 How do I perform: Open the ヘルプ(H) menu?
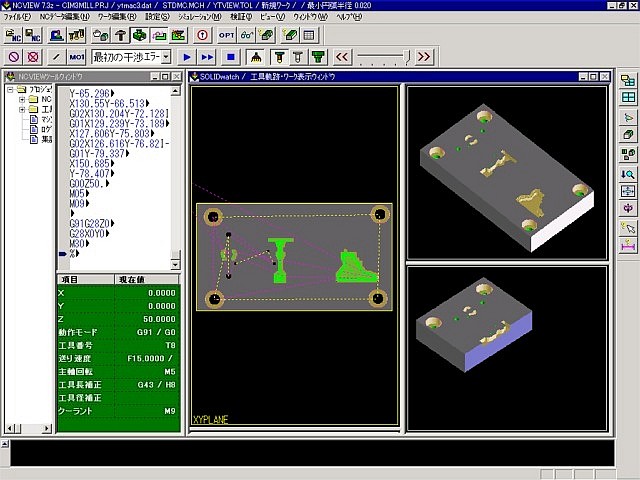[349, 17]
